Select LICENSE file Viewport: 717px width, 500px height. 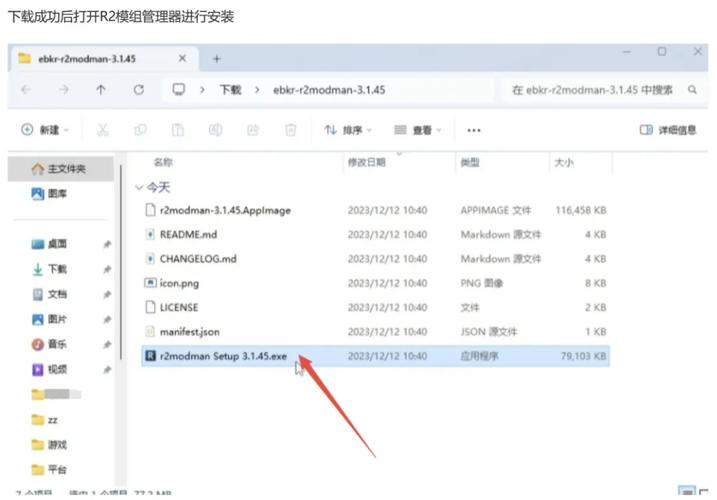tap(375, 307)
